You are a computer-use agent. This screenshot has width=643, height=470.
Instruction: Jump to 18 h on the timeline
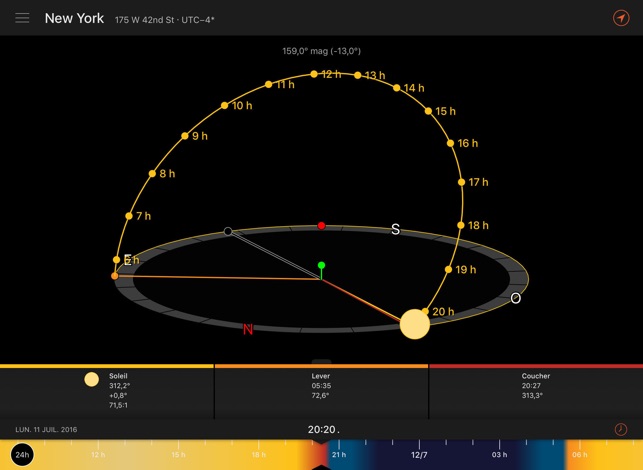(258, 454)
